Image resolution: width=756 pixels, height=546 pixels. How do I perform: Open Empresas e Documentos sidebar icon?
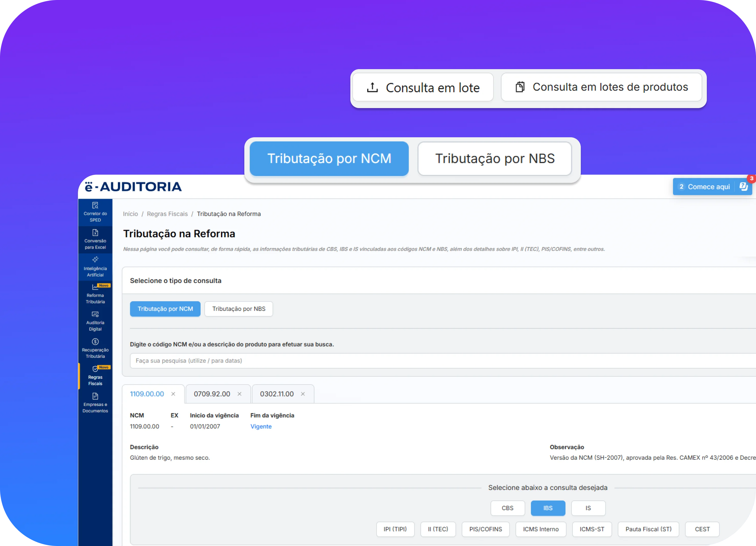click(95, 403)
